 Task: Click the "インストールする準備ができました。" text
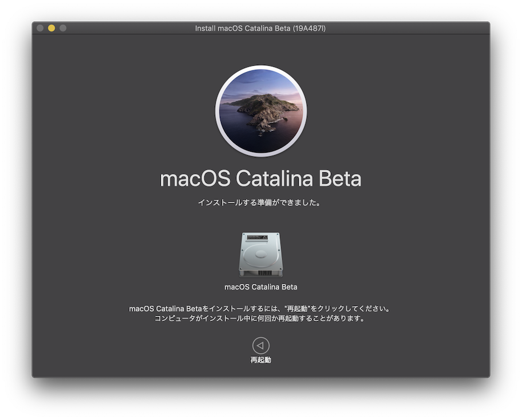(x=259, y=203)
